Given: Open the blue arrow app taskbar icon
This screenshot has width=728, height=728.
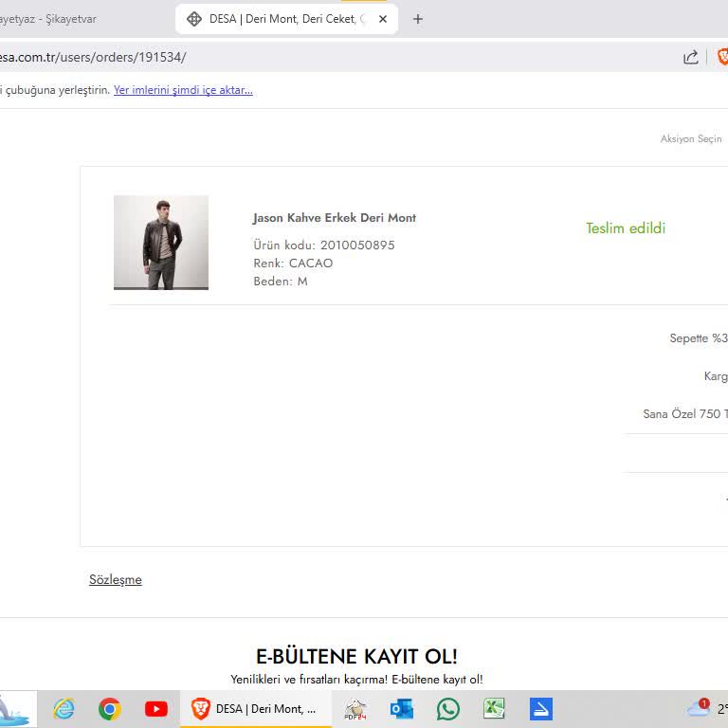Looking at the screenshot, I should pos(541,709).
